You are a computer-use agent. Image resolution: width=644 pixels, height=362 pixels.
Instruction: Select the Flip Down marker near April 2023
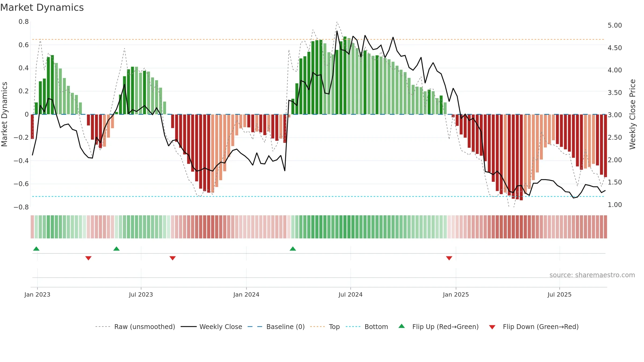[x=89, y=258]
